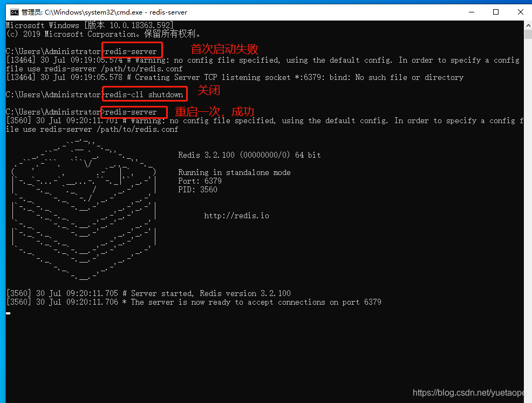Click the 'PID: 3560' line

[x=198, y=190]
